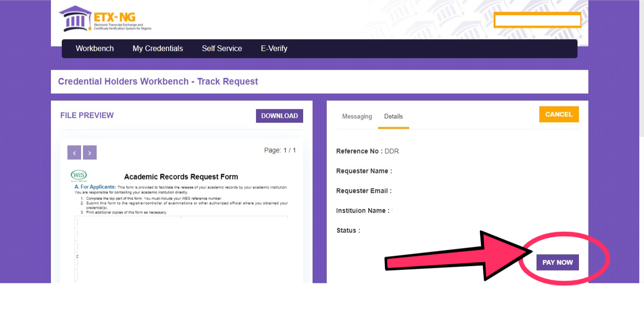Switch to the Messaging tab
This screenshot has width=644, height=325.
(357, 117)
